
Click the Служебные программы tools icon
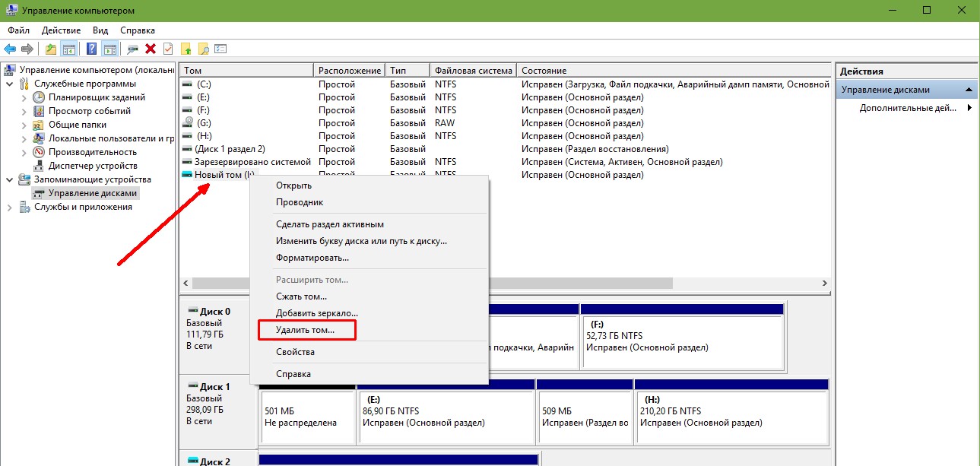pos(25,84)
